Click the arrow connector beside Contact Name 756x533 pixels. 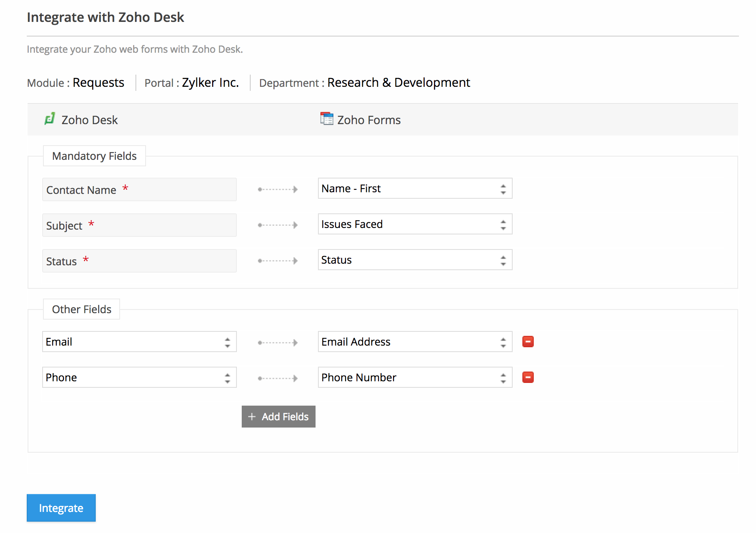tap(278, 189)
